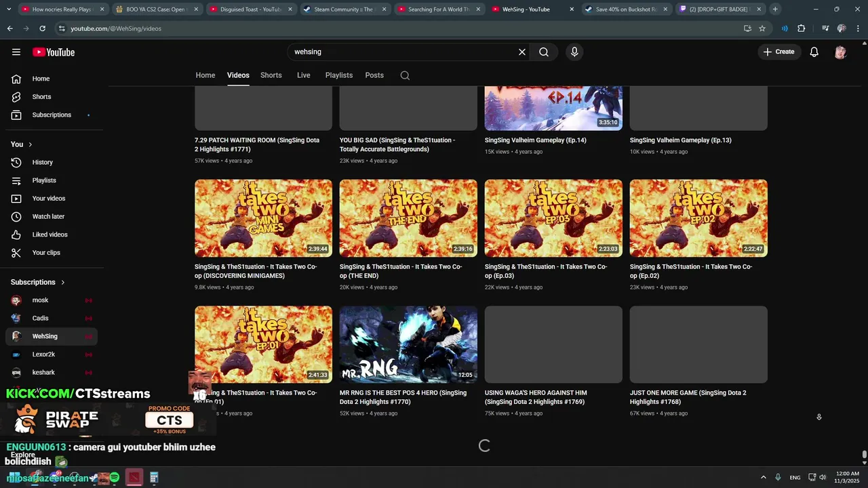Expand the Subscriptions section chevron
This screenshot has width=868, height=488.
tap(63, 282)
